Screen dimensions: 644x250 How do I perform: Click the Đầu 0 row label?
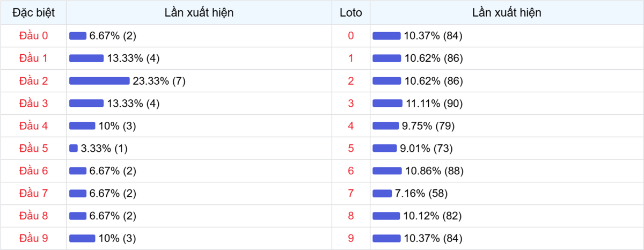[33, 36]
